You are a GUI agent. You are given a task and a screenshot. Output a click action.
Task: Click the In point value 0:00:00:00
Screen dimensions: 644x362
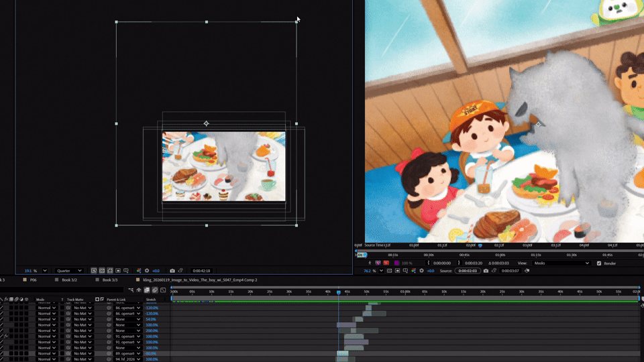tap(442, 263)
